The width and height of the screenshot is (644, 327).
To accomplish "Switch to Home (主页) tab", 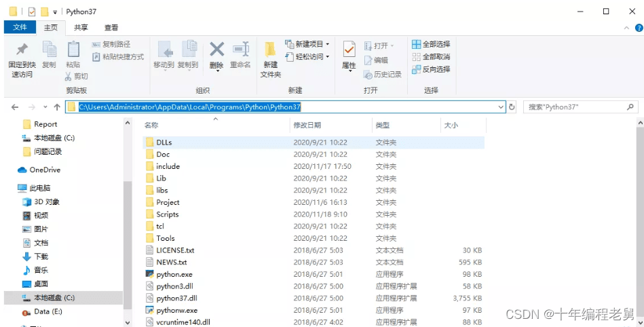I will [x=51, y=28].
